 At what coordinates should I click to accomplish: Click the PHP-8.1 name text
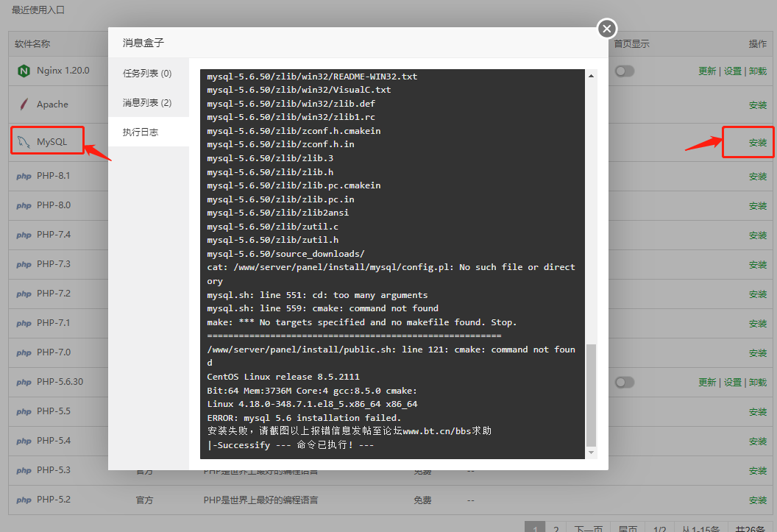click(x=54, y=176)
